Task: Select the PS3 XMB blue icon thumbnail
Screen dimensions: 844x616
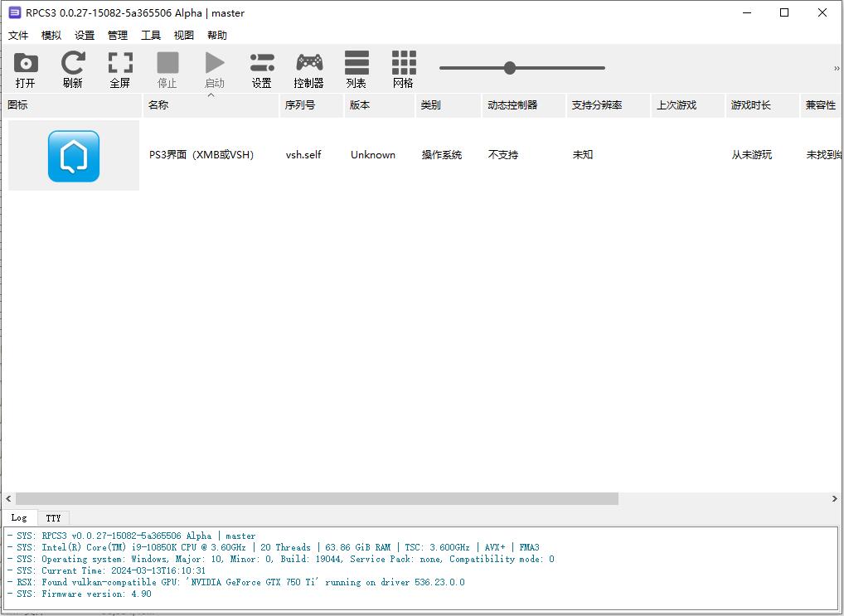Action: pyautogui.click(x=74, y=156)
